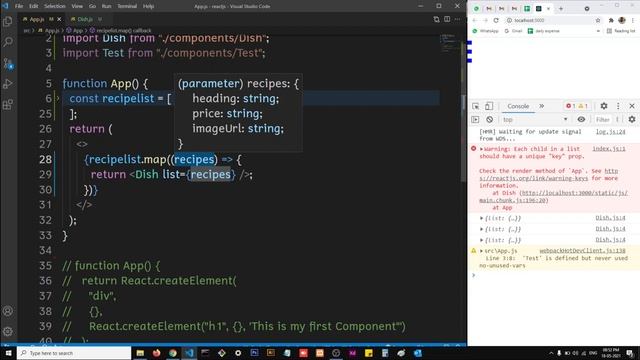Open the index.js:1 source link
This screenshot has width=640, height=360.
[609, 149]
